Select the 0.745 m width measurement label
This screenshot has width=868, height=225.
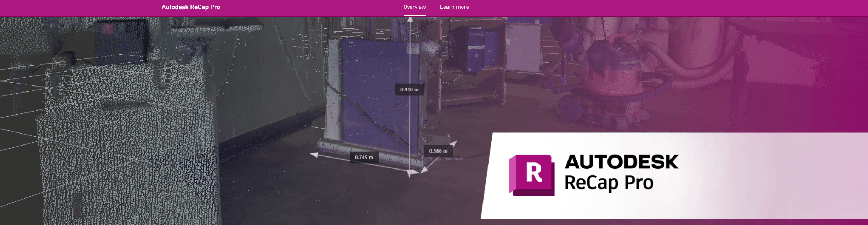(364, 158)
